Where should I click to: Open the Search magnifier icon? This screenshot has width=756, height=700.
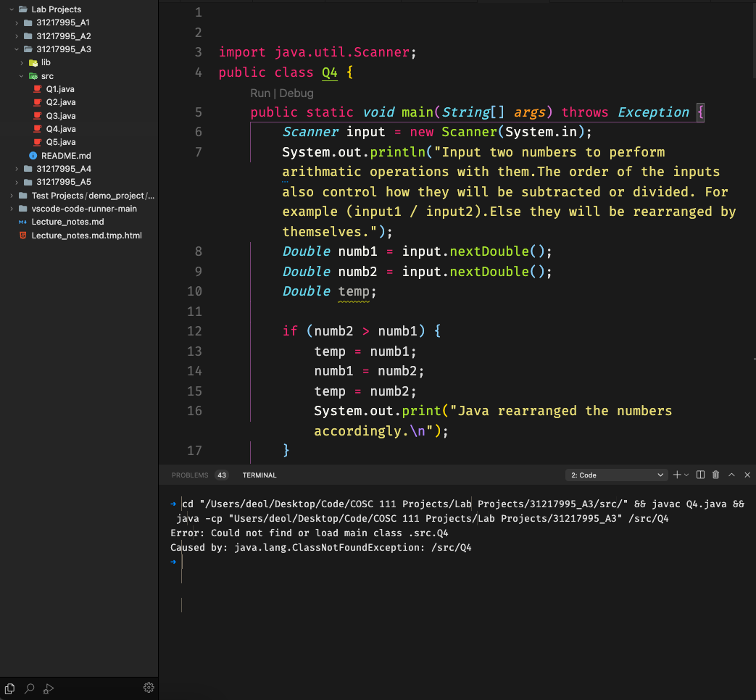pos(30,688)
